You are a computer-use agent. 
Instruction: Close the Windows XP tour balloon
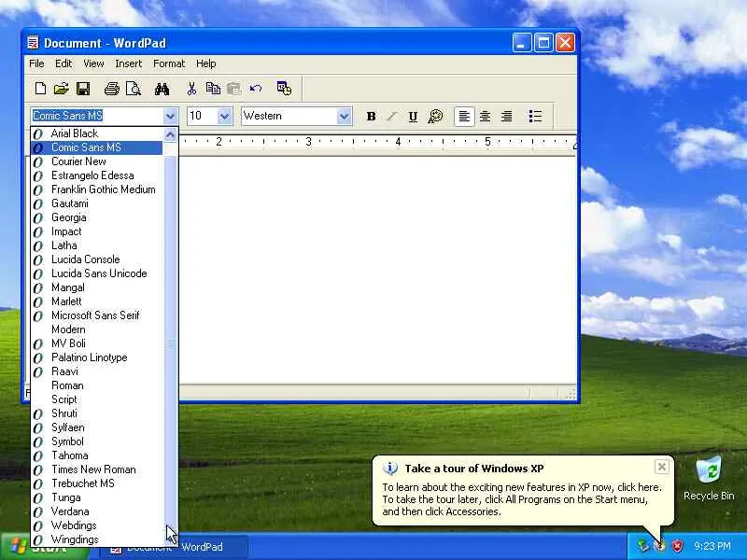point(662,468)
